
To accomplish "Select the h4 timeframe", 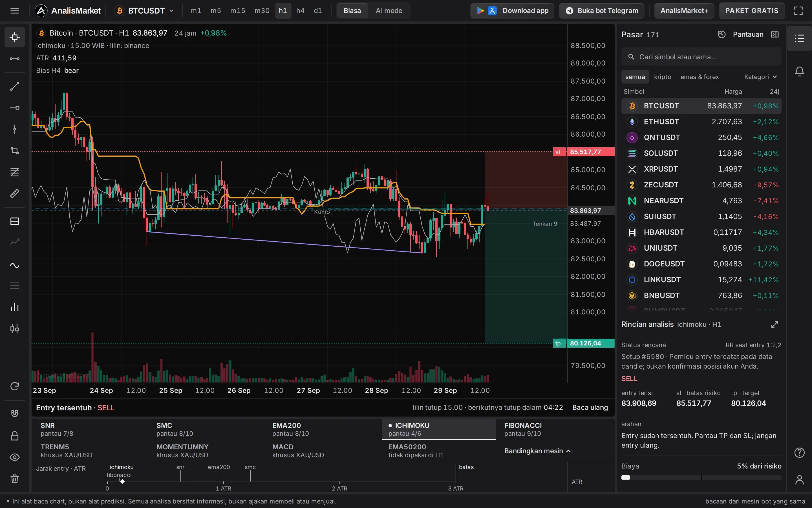I will (x=300, y=11).
